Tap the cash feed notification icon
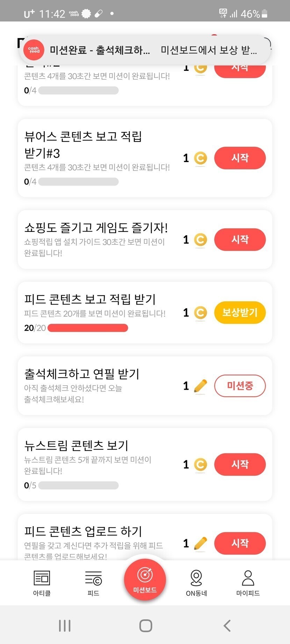 34,50
